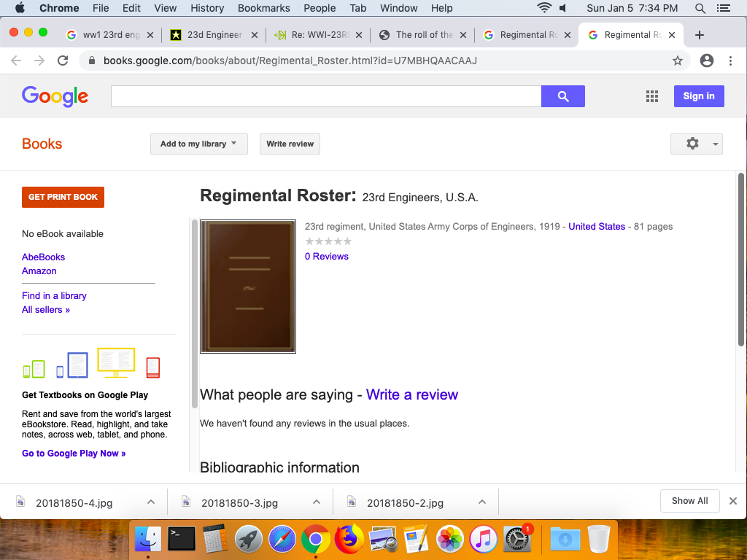Launch Firefox from the dock
The width and height of the screenshot is (747, 560).
349,539
